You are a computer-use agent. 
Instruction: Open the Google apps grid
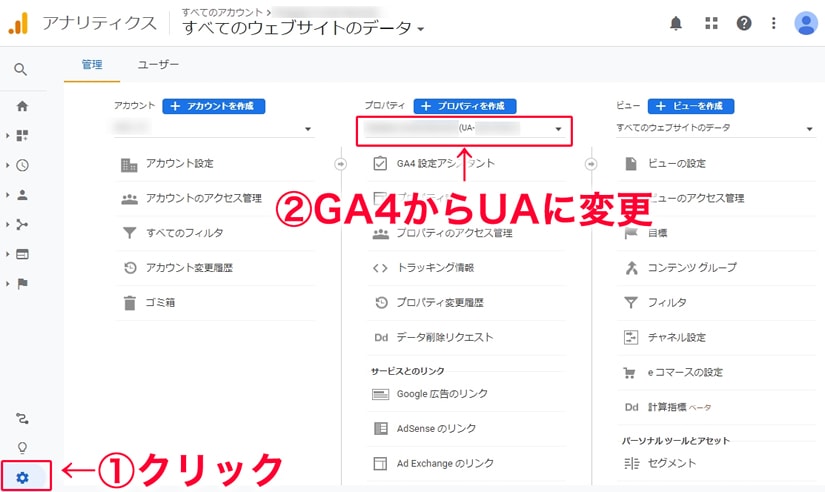coord(711,23)
